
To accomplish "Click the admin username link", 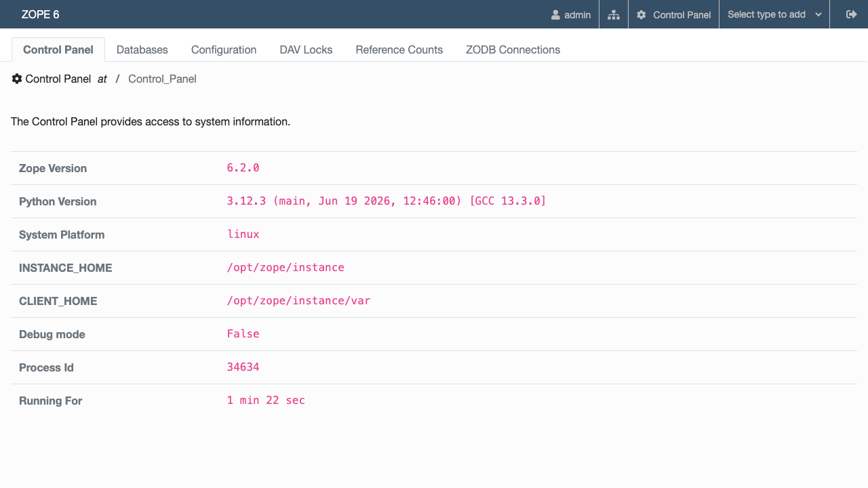I will click(578, 15).
